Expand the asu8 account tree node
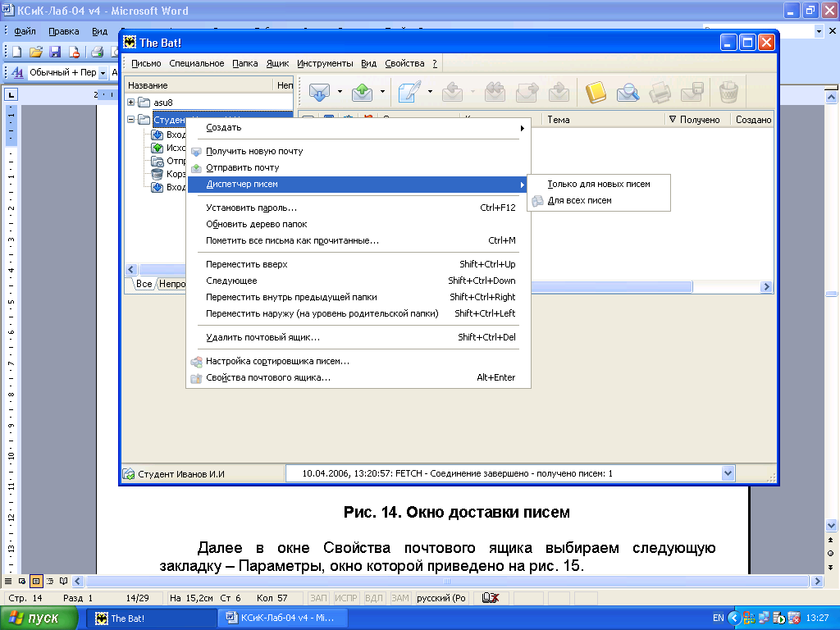840x630 pixels. (130, 102)
